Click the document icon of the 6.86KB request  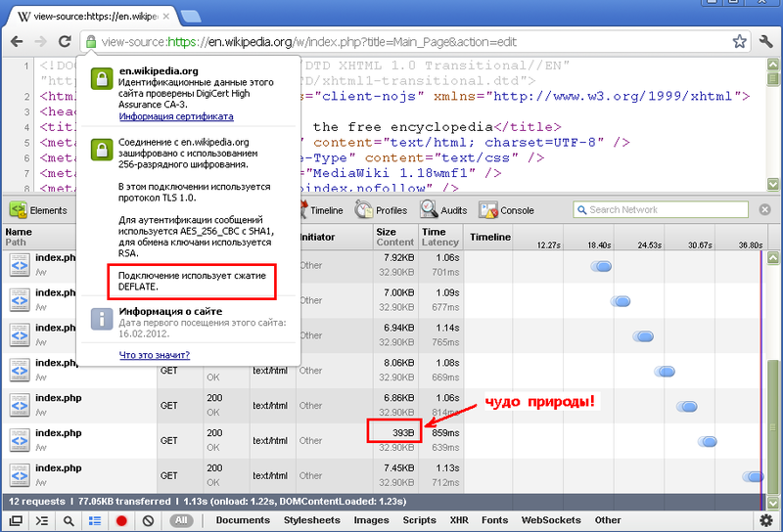coord(20,405)
